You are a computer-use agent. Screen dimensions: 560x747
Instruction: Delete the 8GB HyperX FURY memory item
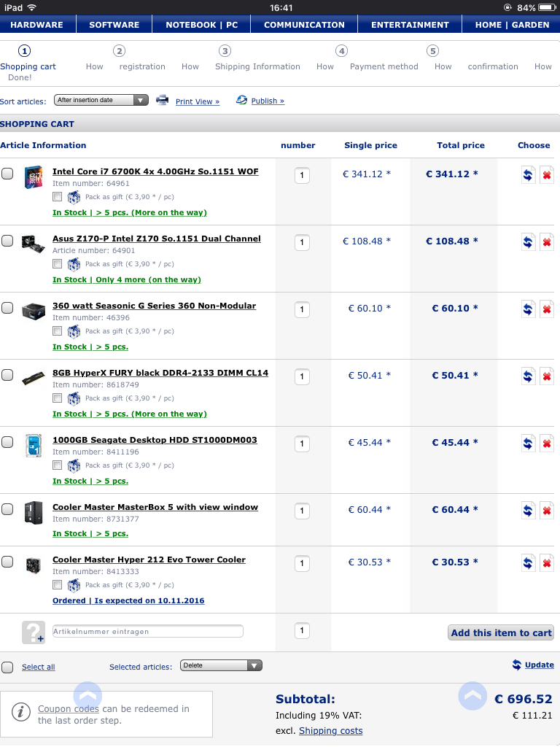point(547,376)
